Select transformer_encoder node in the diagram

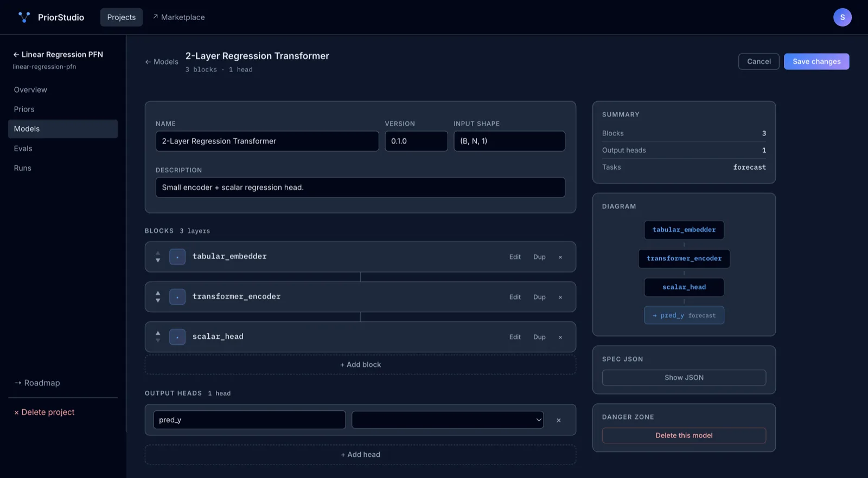click(684, 259)
